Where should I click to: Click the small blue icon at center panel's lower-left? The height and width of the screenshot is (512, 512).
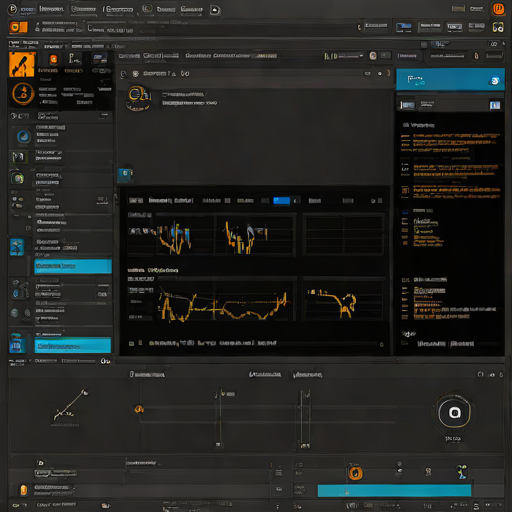[125, 174]
